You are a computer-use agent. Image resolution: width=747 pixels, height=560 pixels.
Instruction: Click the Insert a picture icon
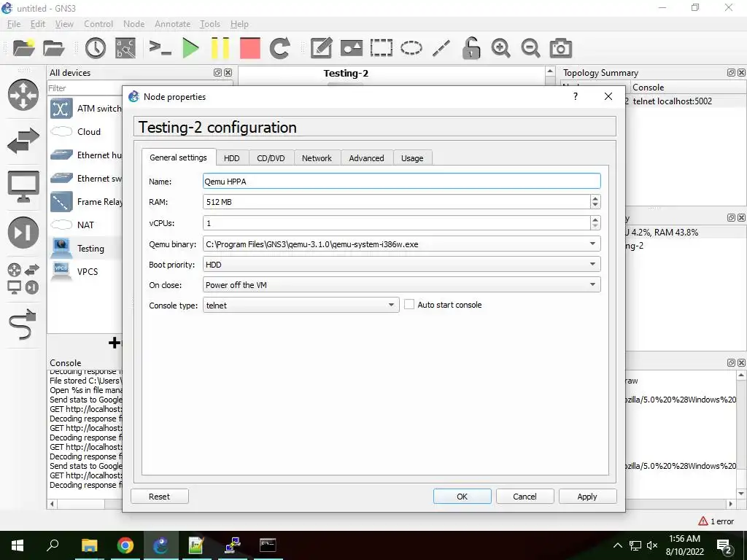coord(352,48)
